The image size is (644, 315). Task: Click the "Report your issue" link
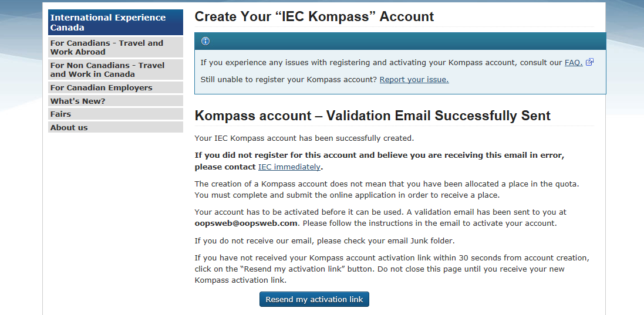(414, 79)
